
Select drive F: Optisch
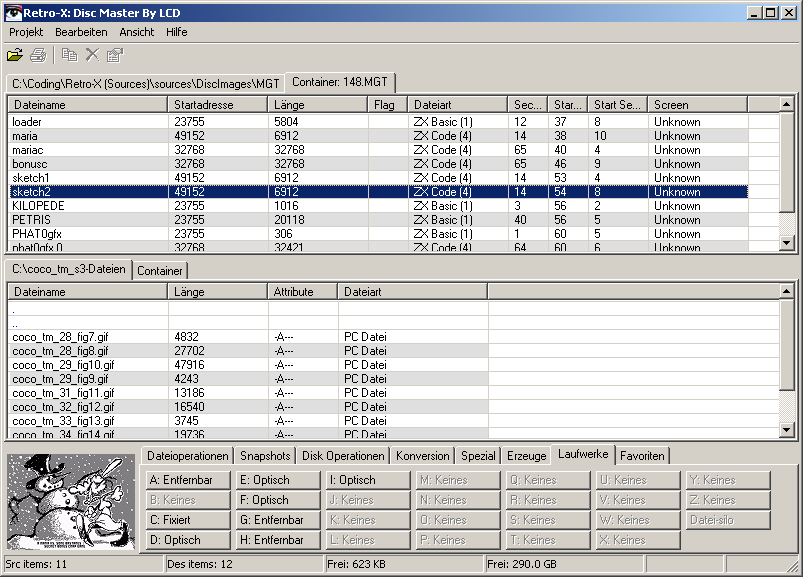278,500
